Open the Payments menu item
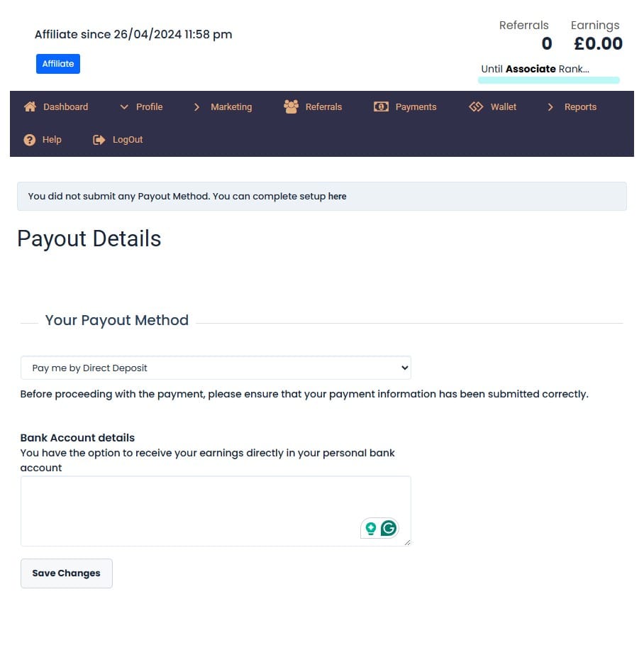Viewport: 644px width, 648px height. pos(416,107)
